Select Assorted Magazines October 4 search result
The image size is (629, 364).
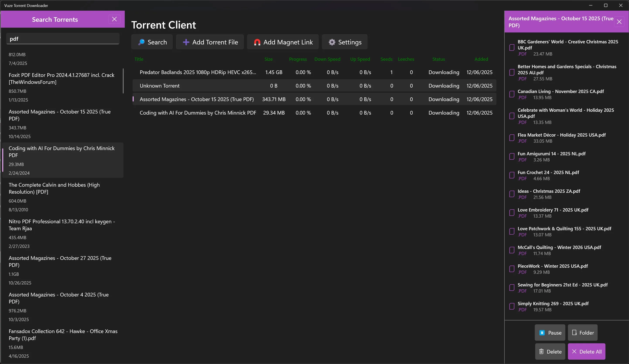click(62, 307)
